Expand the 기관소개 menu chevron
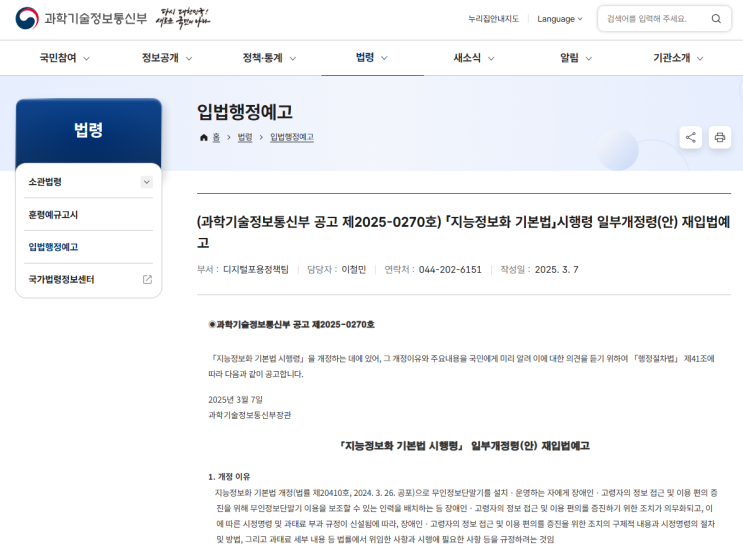 coord(700,58)
